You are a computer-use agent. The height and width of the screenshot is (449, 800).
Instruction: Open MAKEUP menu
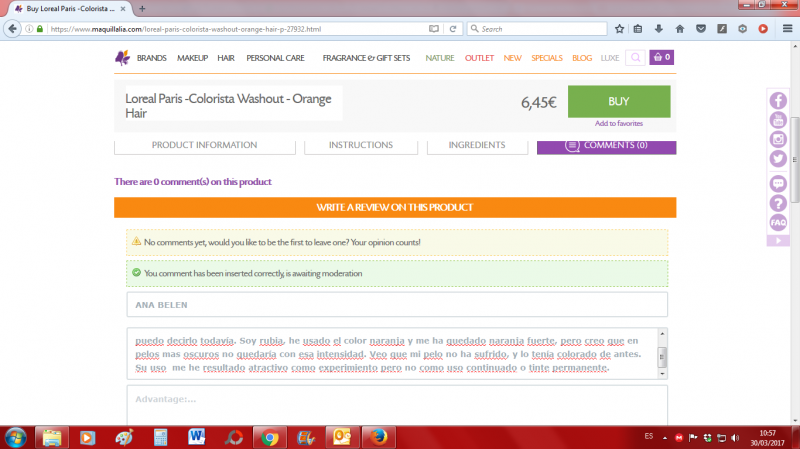click(192, 58)
